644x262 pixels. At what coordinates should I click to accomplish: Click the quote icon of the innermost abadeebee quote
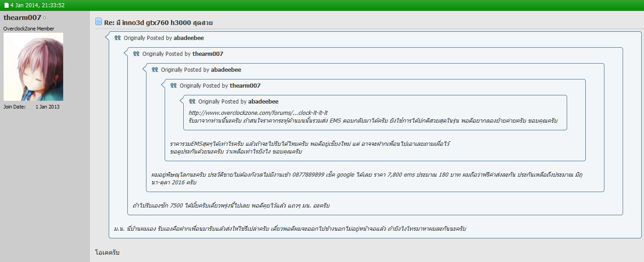pyautogui.click(x=192, y=101)
